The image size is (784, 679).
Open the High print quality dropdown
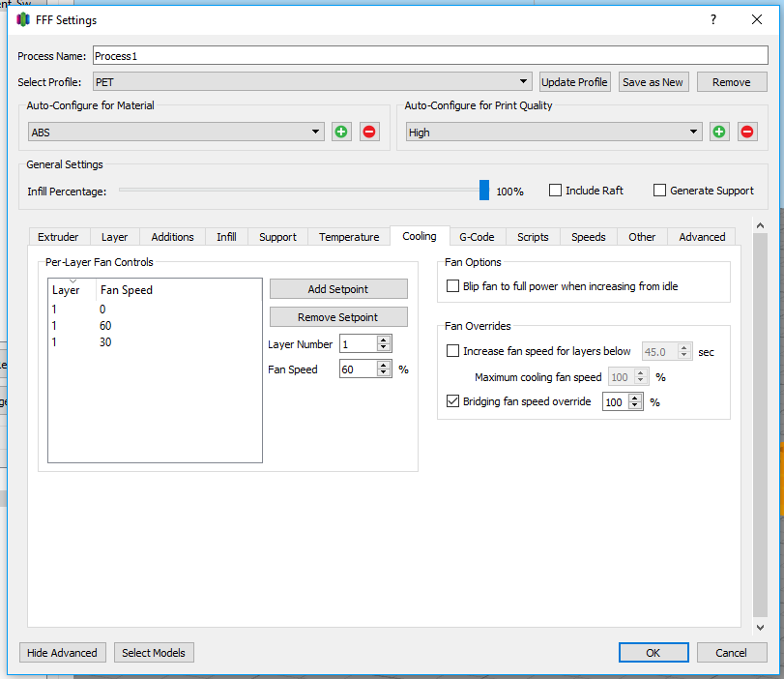click(x=554, y=132)
